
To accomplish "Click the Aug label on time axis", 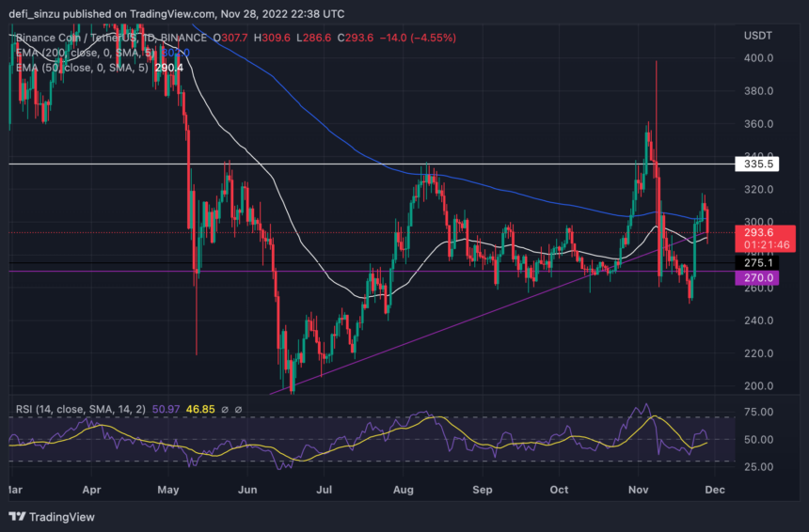I will point(404,490).
